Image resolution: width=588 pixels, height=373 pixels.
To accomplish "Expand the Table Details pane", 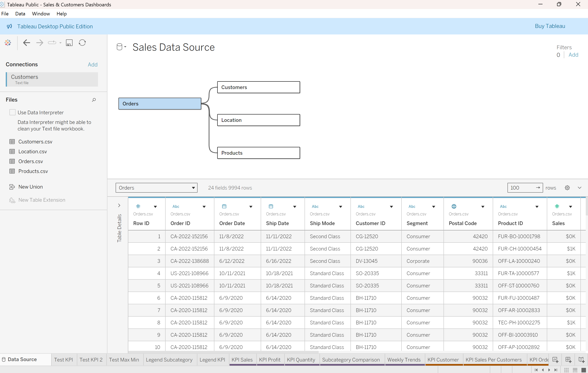I will pyautogui.click(x=119, y=205).
